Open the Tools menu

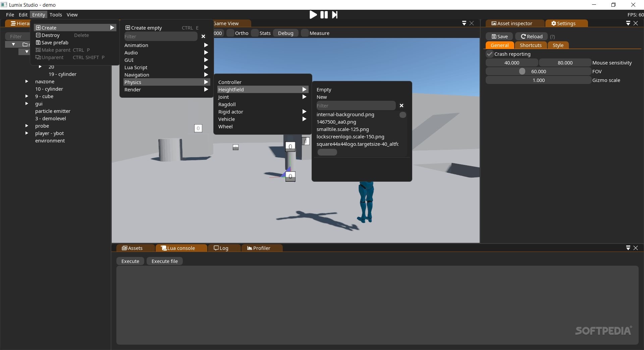click(x=56, y=15)
